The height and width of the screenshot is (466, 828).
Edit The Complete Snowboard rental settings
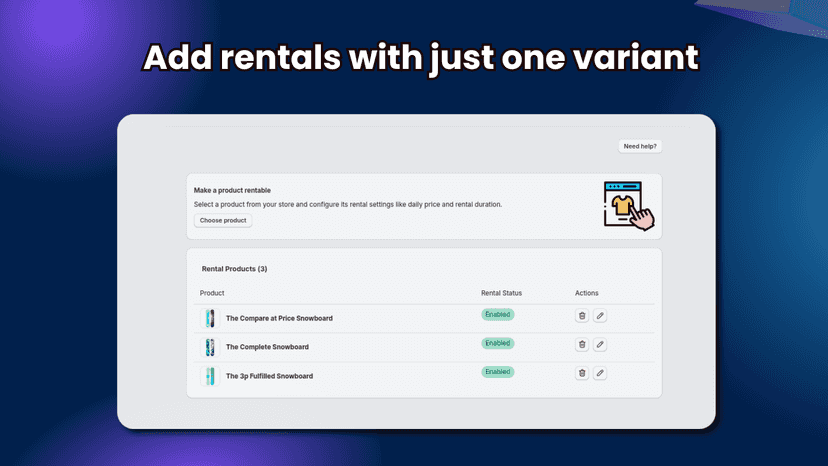coord(600,344)
